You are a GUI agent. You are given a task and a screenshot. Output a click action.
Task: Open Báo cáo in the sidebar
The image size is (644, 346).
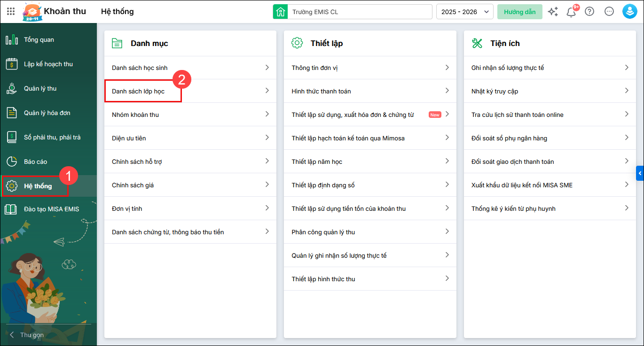pyautogui.click(x=35, y=161)
